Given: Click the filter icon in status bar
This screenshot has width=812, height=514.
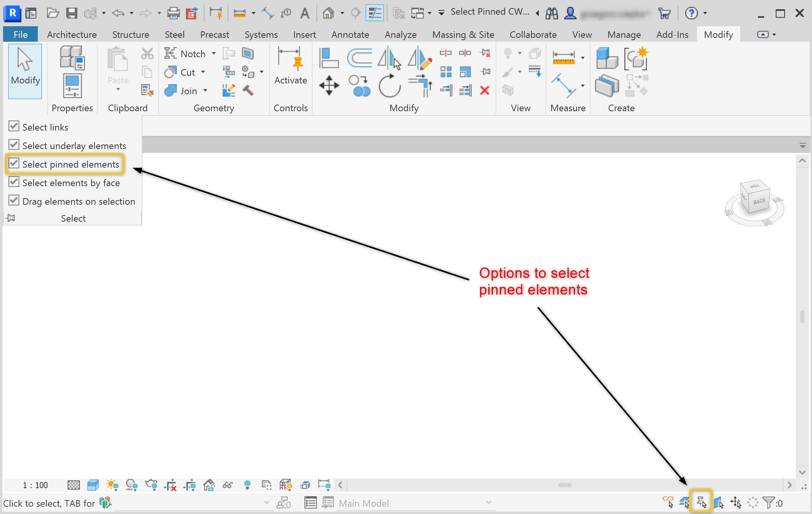Looking at the screenshot, I should (768, 502).
